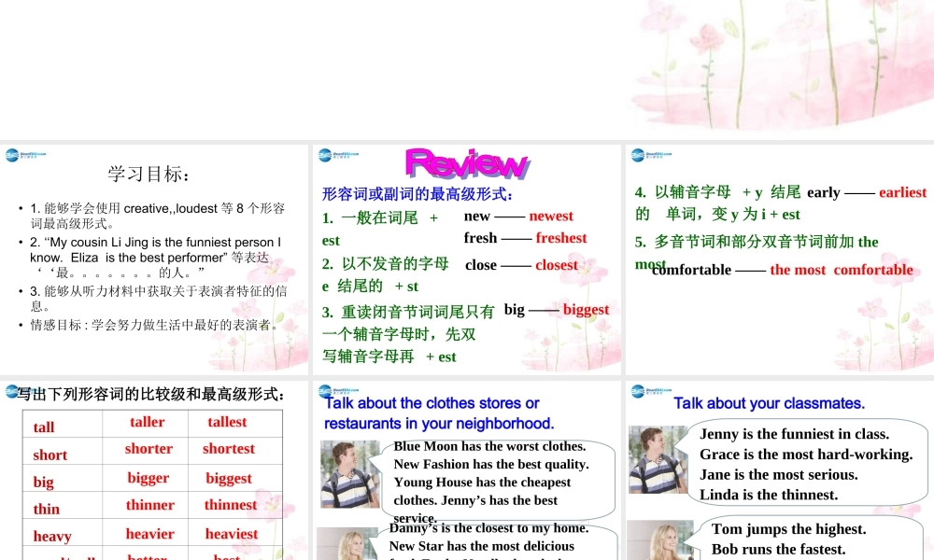Image resolution: width=934 pixels, height=560 pixels.
Task: Select the boy's photo on the clothes stores slide
Action: coord(350,473)
